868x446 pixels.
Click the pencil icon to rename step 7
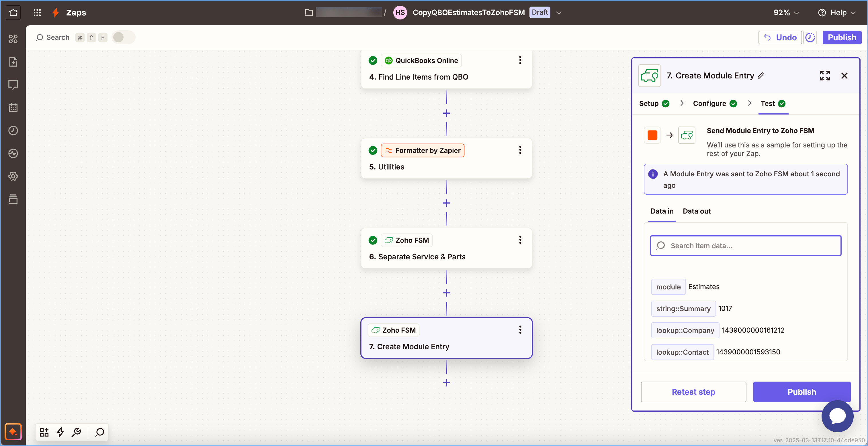click(x=761, y=76)
